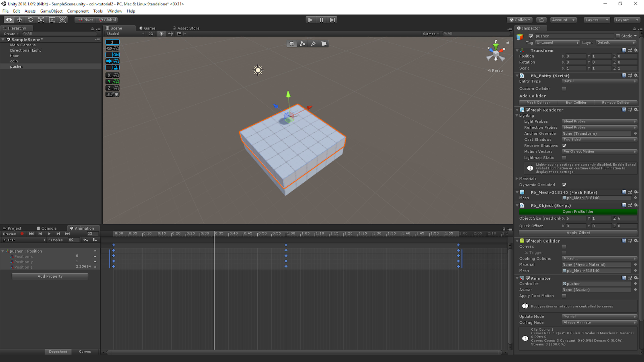Select ProBuilder face mode icon
644x362 pixels.
[x=324, y=44]
